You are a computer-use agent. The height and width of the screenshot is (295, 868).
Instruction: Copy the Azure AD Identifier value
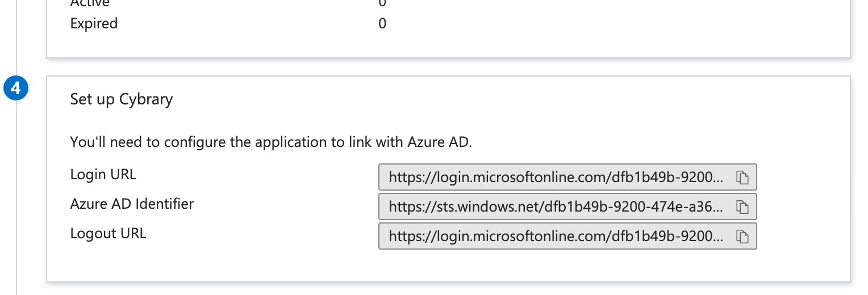[742, 207]
